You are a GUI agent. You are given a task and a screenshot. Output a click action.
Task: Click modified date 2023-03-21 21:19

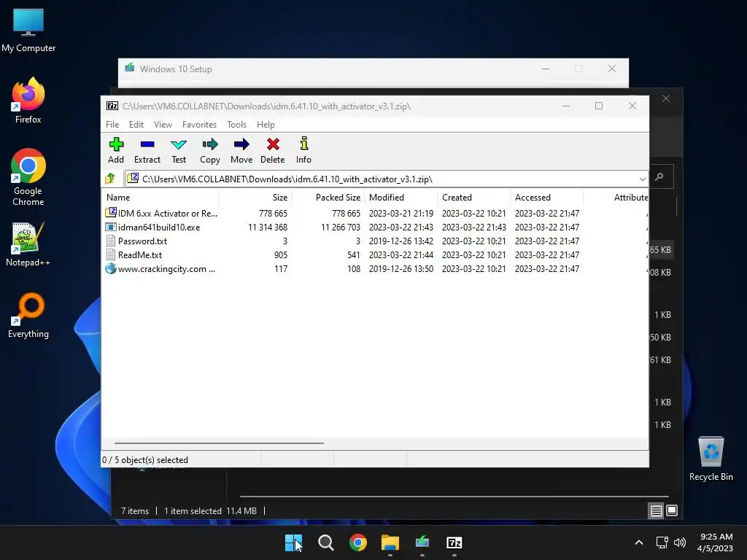pos(401,214)
